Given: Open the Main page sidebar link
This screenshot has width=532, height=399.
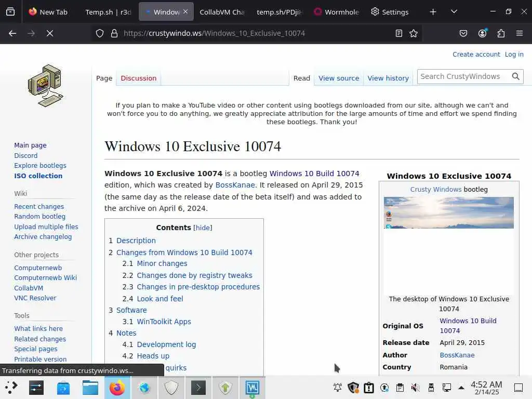Looking at the screenshot, I should (30, 145).
